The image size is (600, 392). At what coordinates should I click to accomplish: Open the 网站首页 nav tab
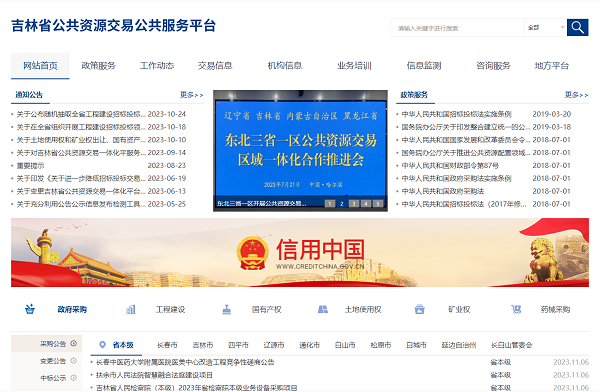(40, 66)
